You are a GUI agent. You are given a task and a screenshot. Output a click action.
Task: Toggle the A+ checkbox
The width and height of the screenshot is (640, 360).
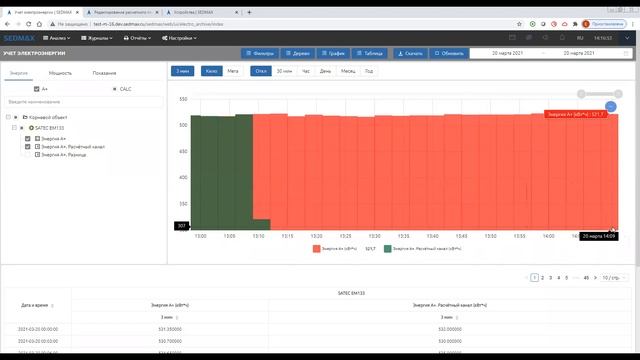tap(37, 89)
